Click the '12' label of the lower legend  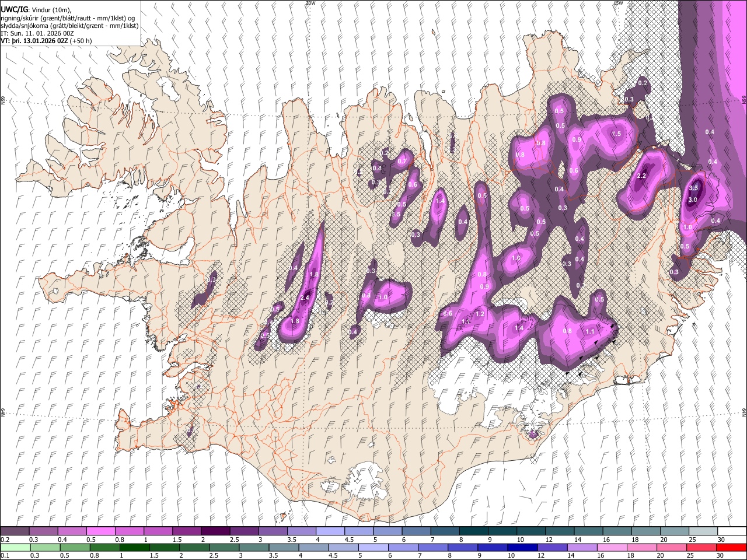(541, 555)
